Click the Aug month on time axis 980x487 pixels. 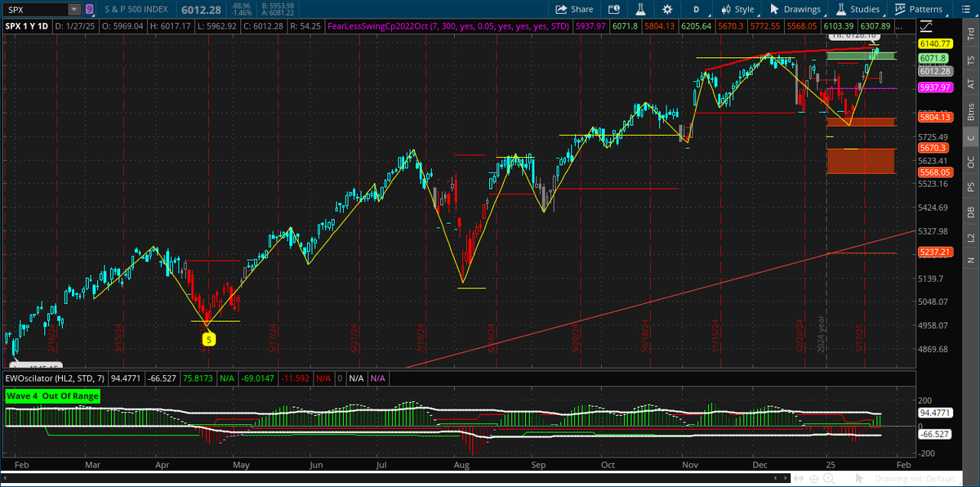461,464
